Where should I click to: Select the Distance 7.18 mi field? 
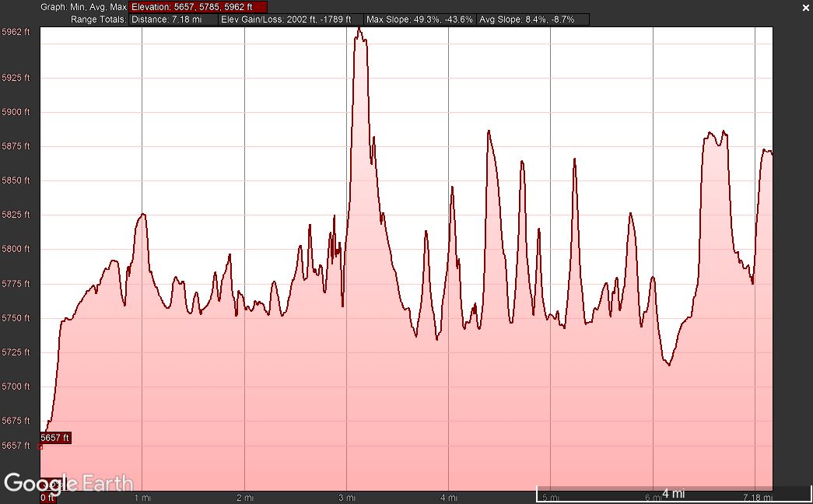173,19
